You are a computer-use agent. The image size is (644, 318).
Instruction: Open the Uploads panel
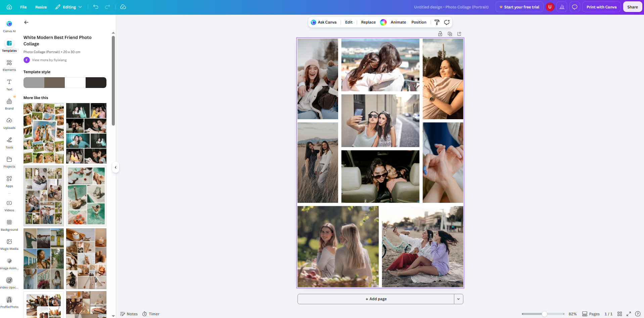(x=9, y=123)
